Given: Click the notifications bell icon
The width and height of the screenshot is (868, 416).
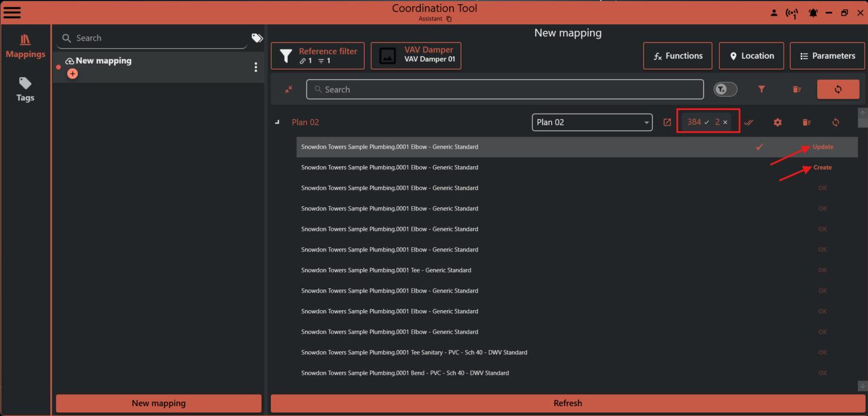Looking at the screenshot, I should (813, 12).
